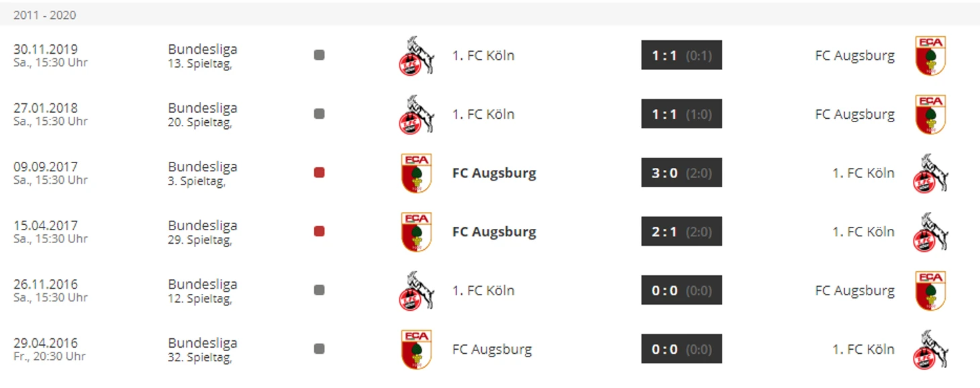The height and width of the screenshot is (388, 980).
Task: Open the 2:1 score box for 15.04.2017
Action: point(681,232)
